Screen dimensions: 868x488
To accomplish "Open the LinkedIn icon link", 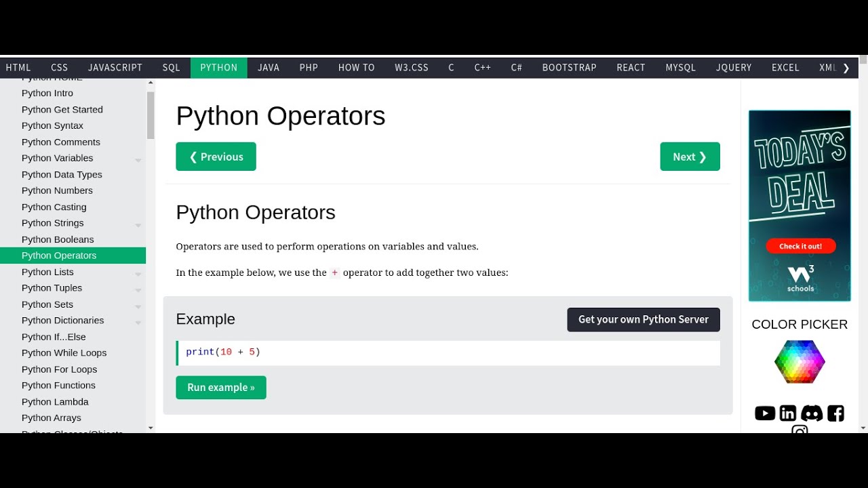I will (788, 413).
